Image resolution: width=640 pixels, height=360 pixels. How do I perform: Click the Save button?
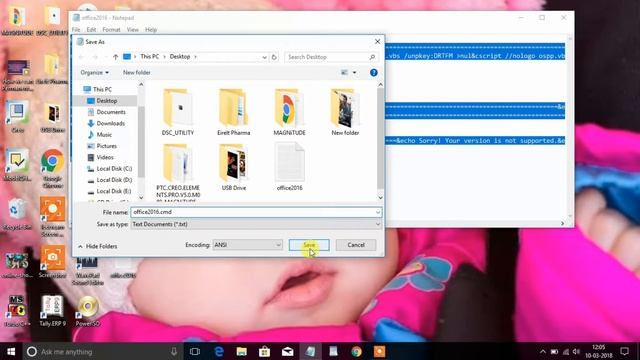point(309,245)
